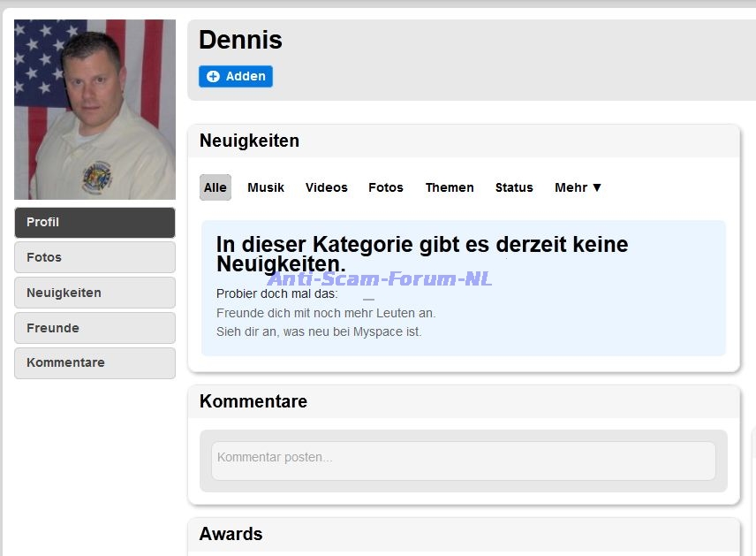Select the Alle tab in Neuigkeiten
This screenshot has width=756, height=556.
[x=215, y=187]
